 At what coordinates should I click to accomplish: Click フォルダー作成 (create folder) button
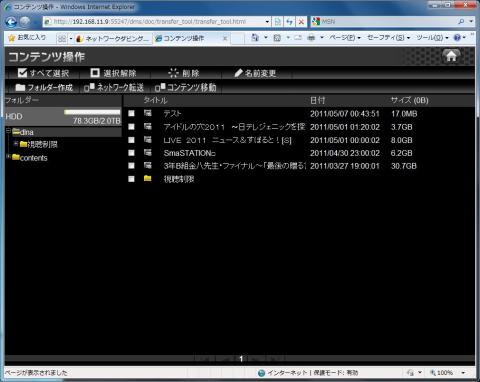coord(44,87)
